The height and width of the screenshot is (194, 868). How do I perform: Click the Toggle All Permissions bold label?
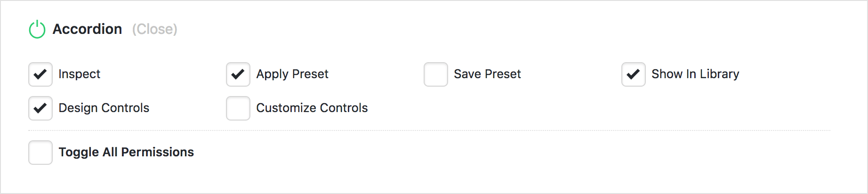(126, 152)
